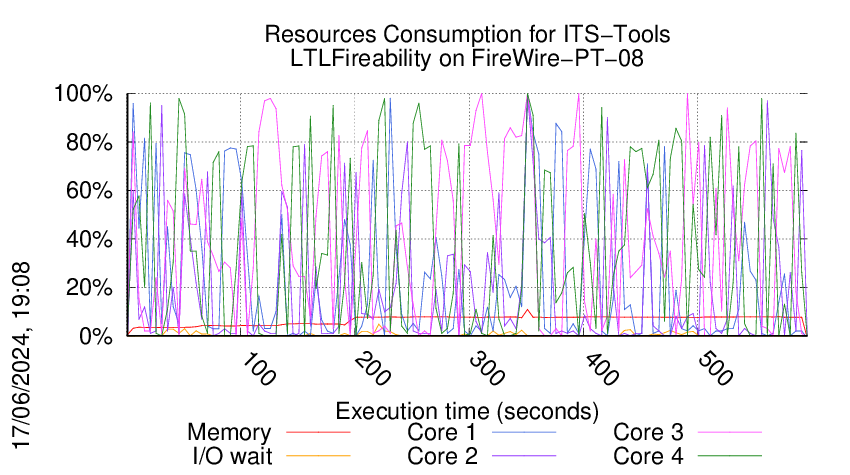This screenshot has height=475, width=850.
Task: Click the Core 3 legend label
Action: (648, 432)
